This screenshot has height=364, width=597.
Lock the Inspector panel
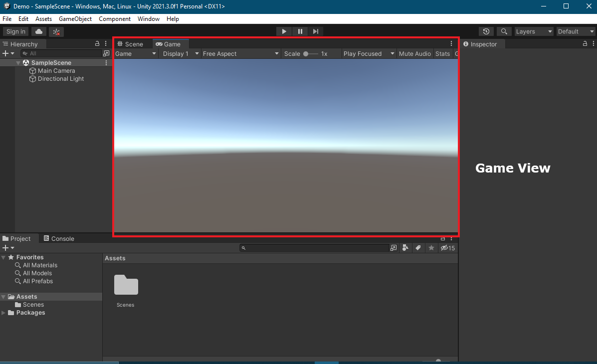[585, 44]
